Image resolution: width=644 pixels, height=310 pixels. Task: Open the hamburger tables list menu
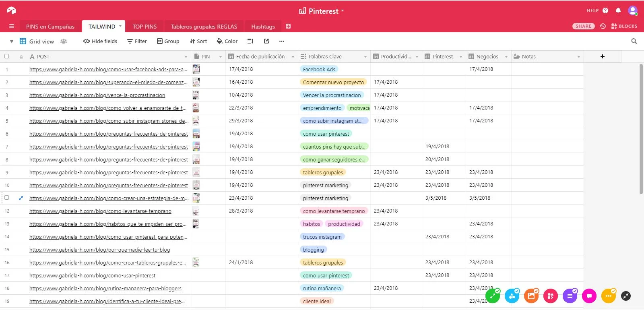12,27
